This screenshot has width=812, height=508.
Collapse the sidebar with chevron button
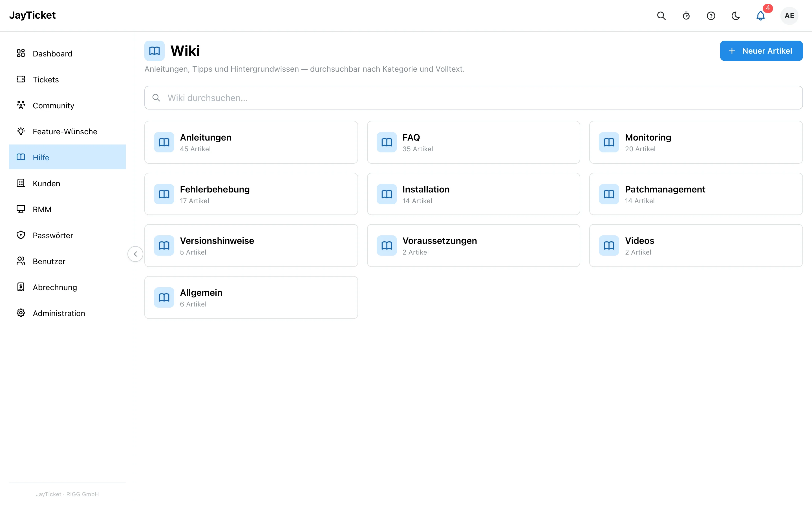(x=135, y=254)
